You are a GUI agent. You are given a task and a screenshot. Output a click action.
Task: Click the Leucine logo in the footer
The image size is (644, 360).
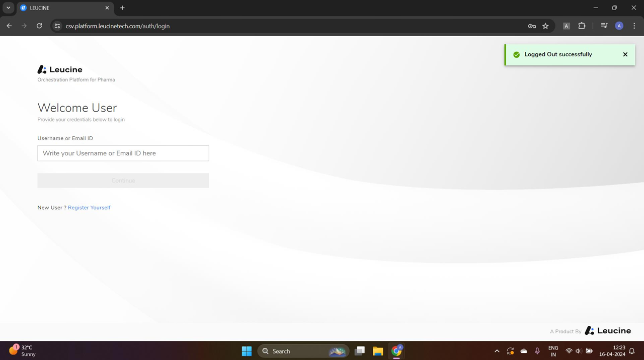[608, 331]
